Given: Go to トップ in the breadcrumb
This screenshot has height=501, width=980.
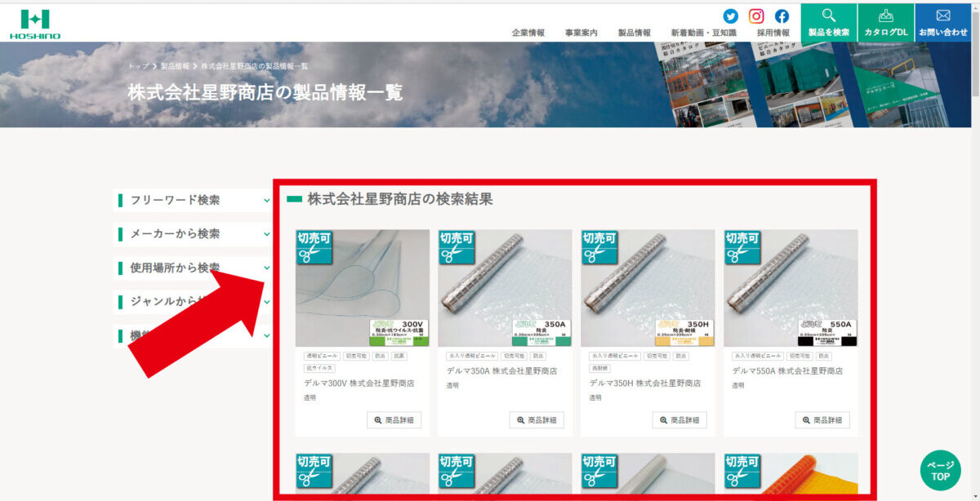Looking at the screenshot, I should coord(138,66).
